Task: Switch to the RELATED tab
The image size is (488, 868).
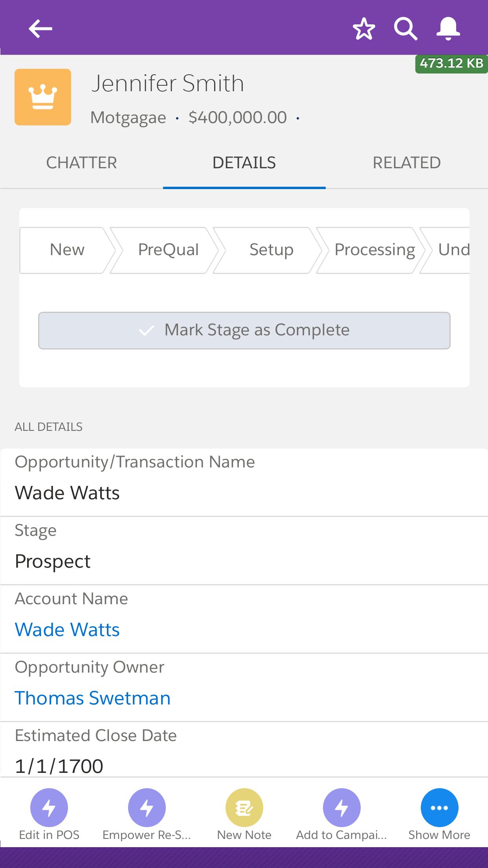Action: click(407, 163)
